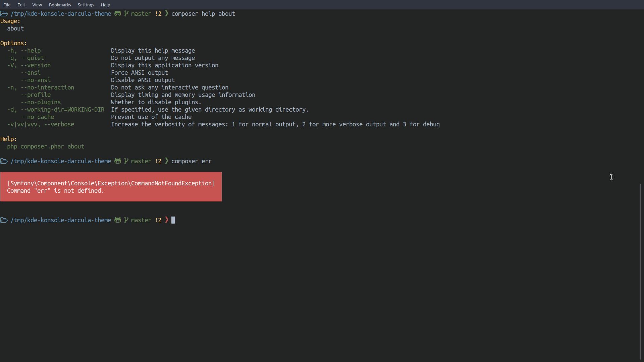This screenshot has width=644, height=362.
Task: Open the Edit menu
Action: (x=21, y=5)
